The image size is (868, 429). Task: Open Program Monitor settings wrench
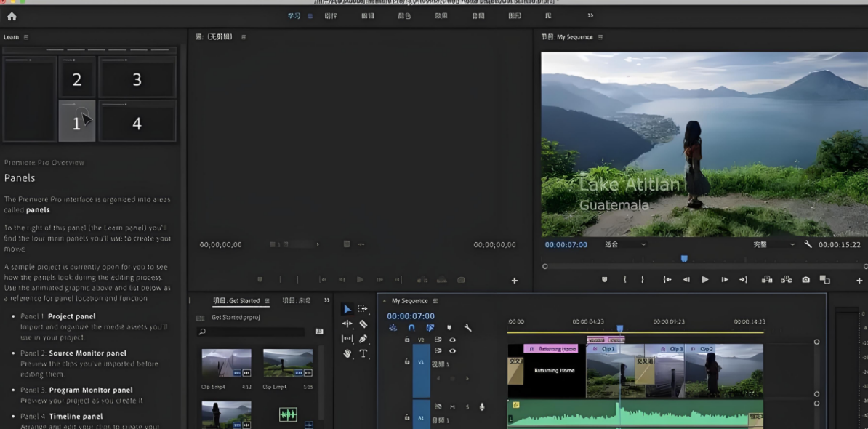[808, 244]
